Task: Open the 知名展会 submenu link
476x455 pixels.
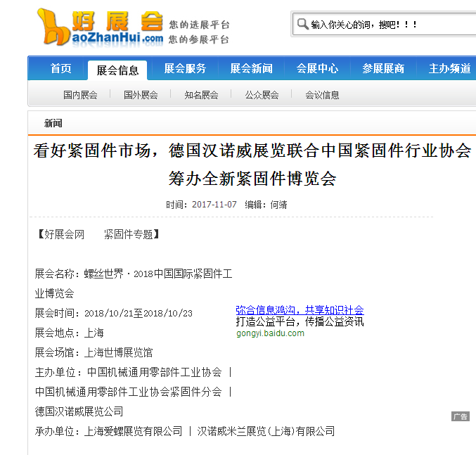Action: click(201, 95)
